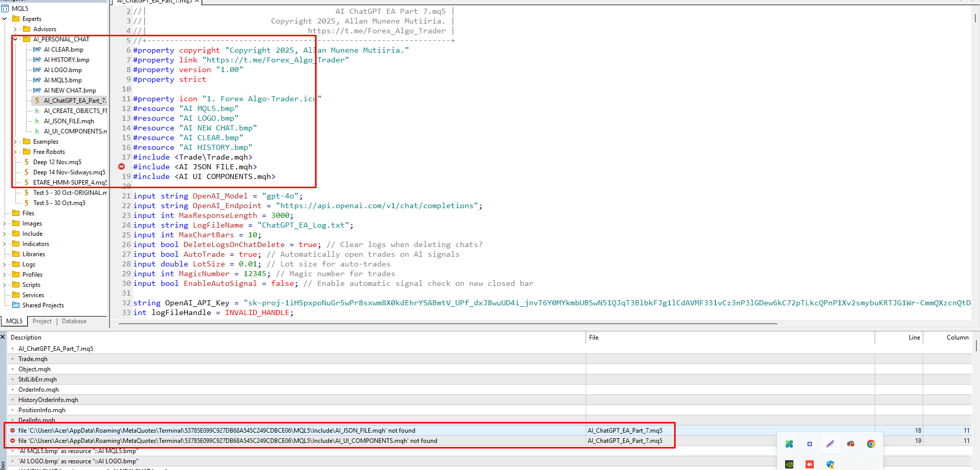Switch to the Project navigator tab
Screen dimensions: 980x470
pos(42,321)
